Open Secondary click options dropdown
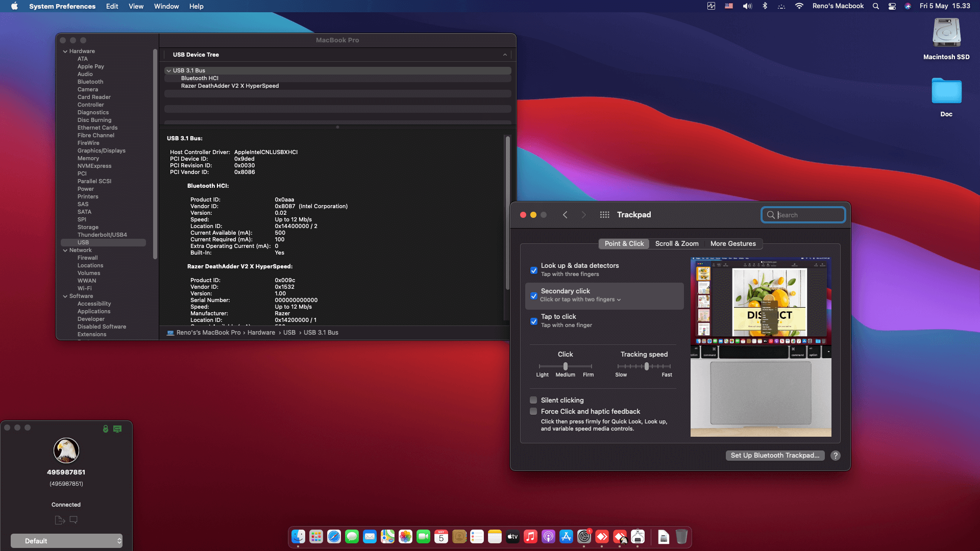980x551 pixels. tap(581, 299)
